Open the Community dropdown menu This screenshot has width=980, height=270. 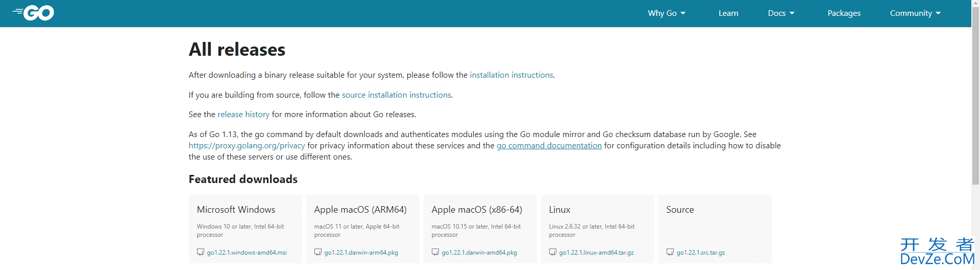[x=915, y=13]
